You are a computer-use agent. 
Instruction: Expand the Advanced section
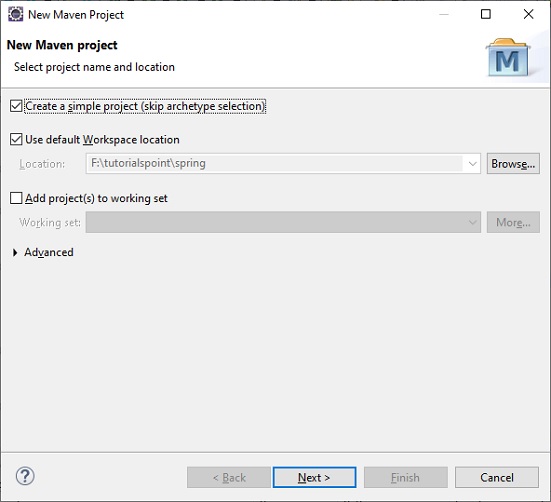pyautogui.click(x=15, y=252)
